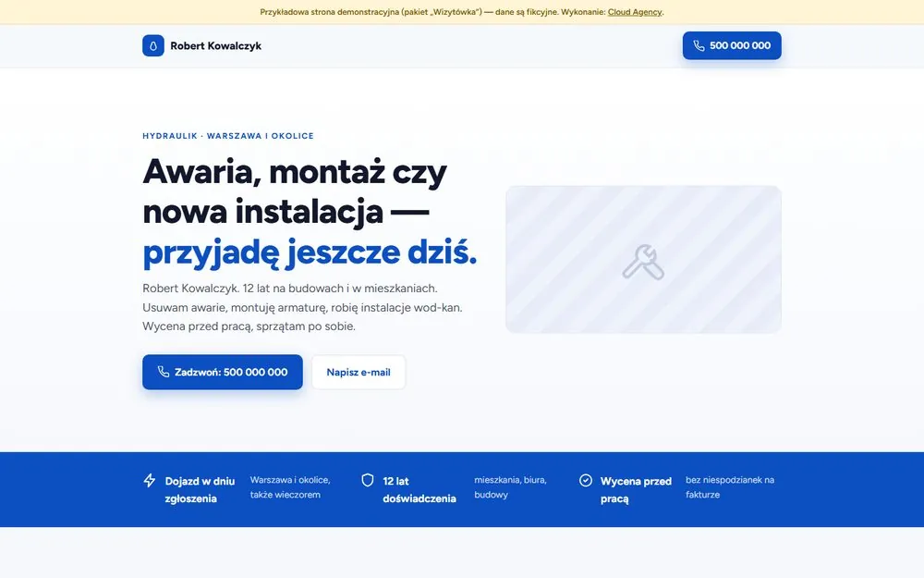Open the Robert Kowalczyk site title
The image size is (924, 578).
(215, 46)
